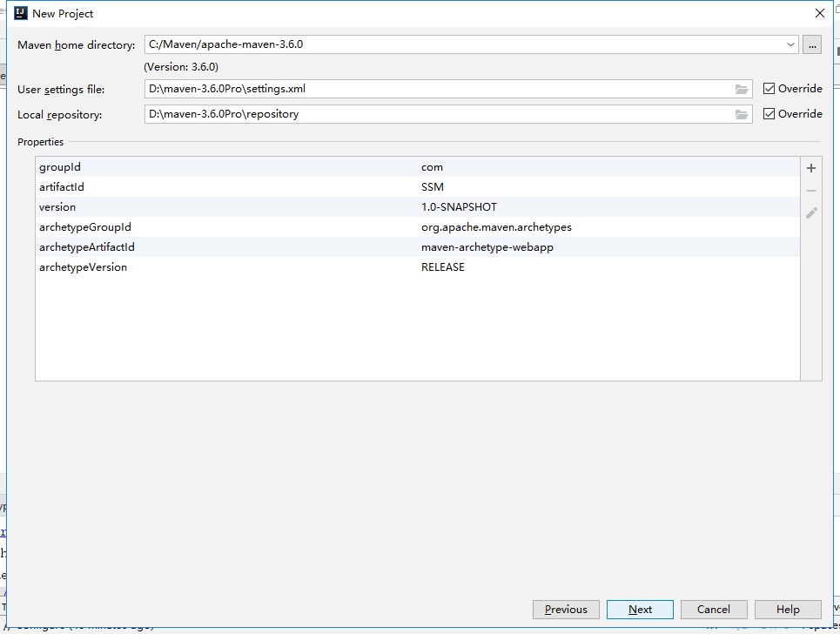Click value 'maven-archetype-webapp'
Viewport: 840px width, 634px height.
click(487, 247)
